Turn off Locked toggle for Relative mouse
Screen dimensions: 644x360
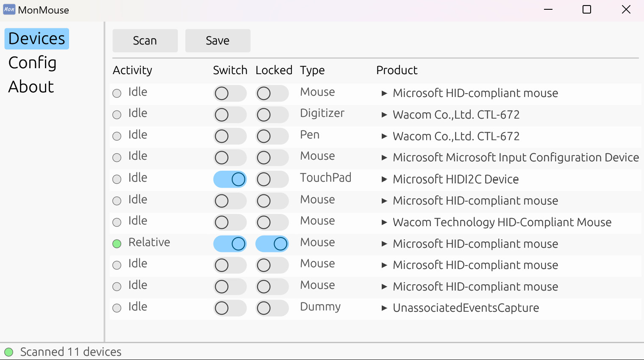(272, 244)
